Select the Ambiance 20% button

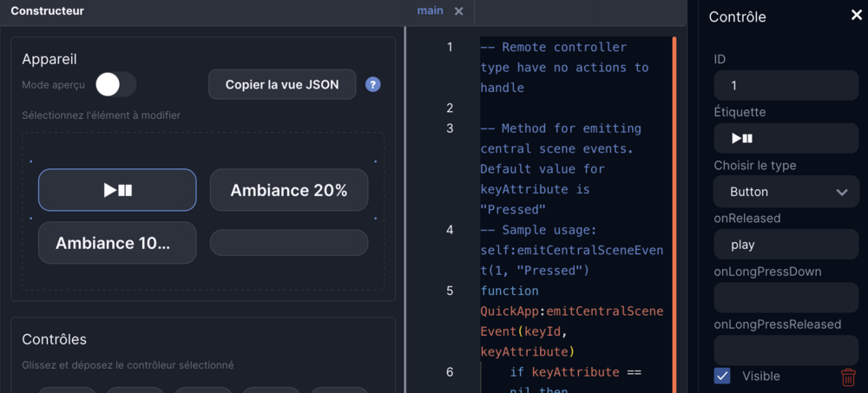289,190
